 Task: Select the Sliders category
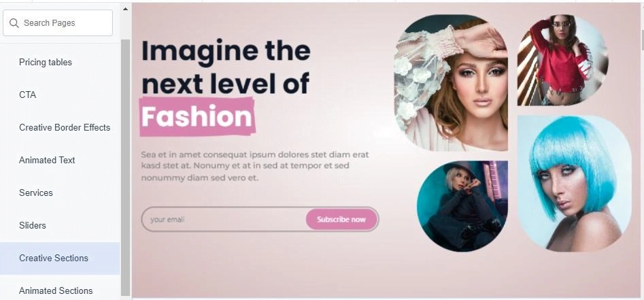[x=60, y=225]
